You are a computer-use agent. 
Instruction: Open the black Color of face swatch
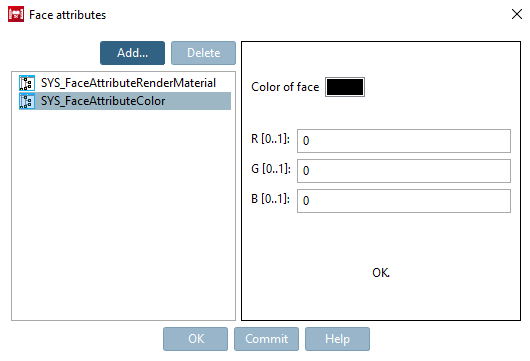(345, 87)
